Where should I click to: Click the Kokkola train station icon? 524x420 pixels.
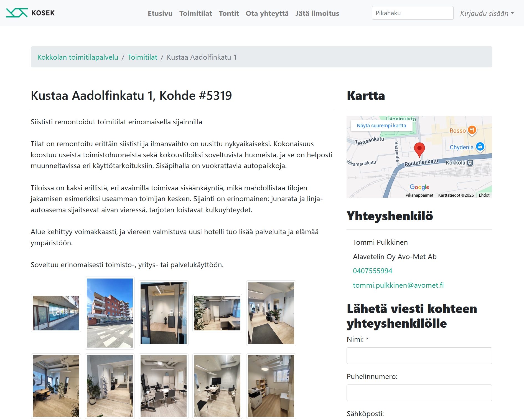point(470,163)
